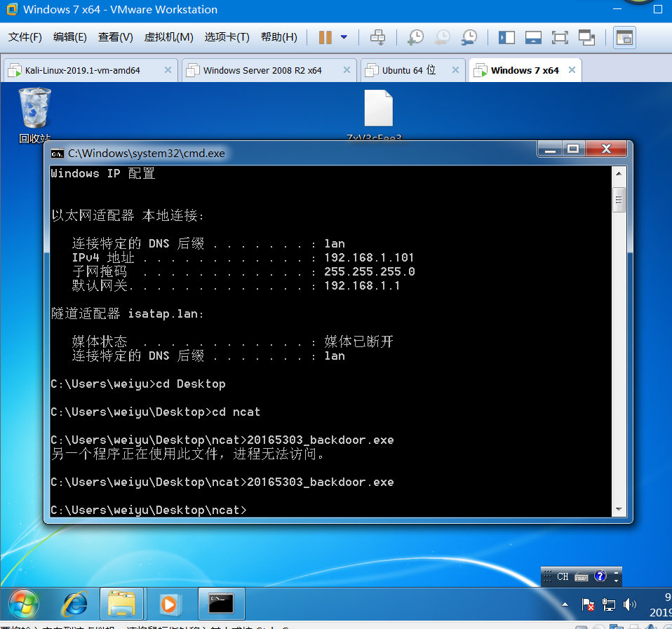The height and width of the screenshot is (629, 672).
Task: Click the send Ctrl+Alt+Del toolbar icon
Action: point(377,37)
